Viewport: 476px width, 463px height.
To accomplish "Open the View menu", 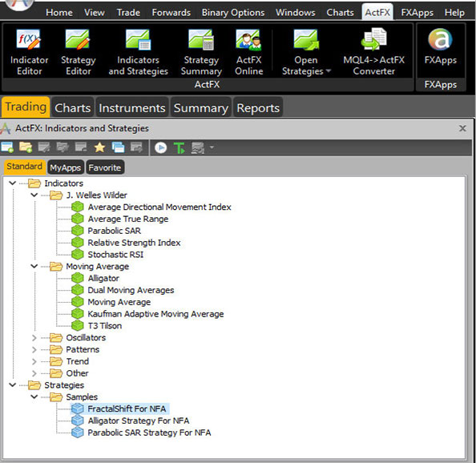I will 95,13.
